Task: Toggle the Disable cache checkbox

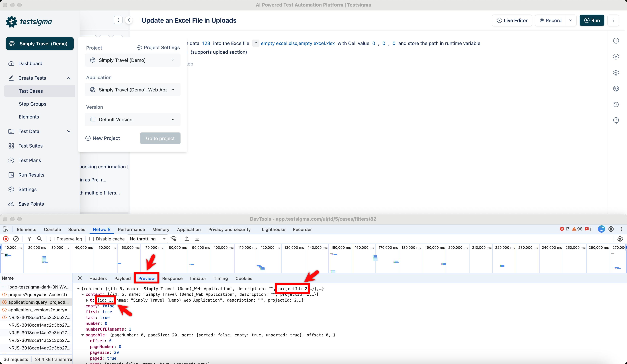Action: point(92,239)
